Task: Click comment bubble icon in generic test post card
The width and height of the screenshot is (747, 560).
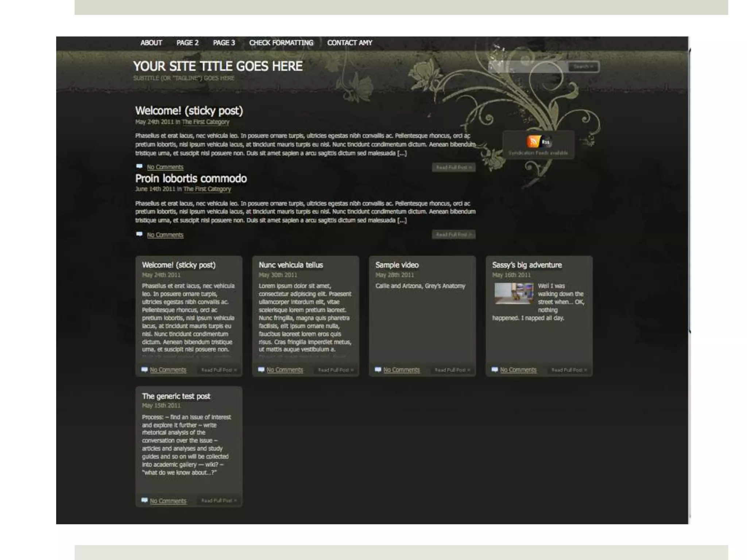Action: (144, 500)
